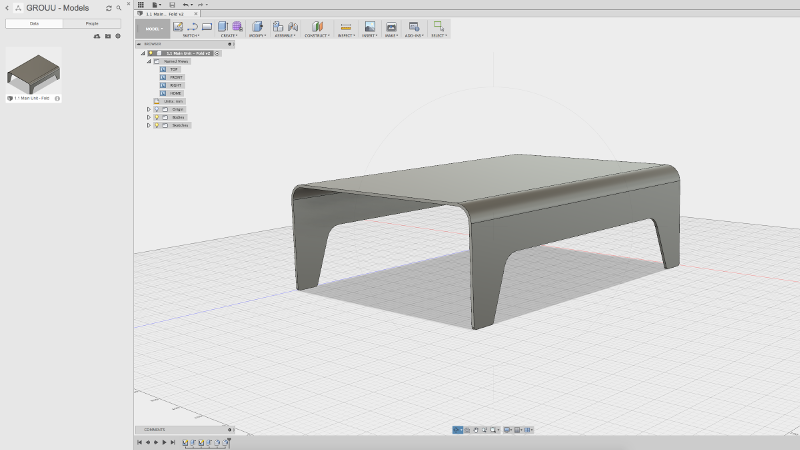Expand the Sketches folder
Image resolution: width=800 pixels, height=450 pixels.
pyautogui.click(x=148, y=125)
